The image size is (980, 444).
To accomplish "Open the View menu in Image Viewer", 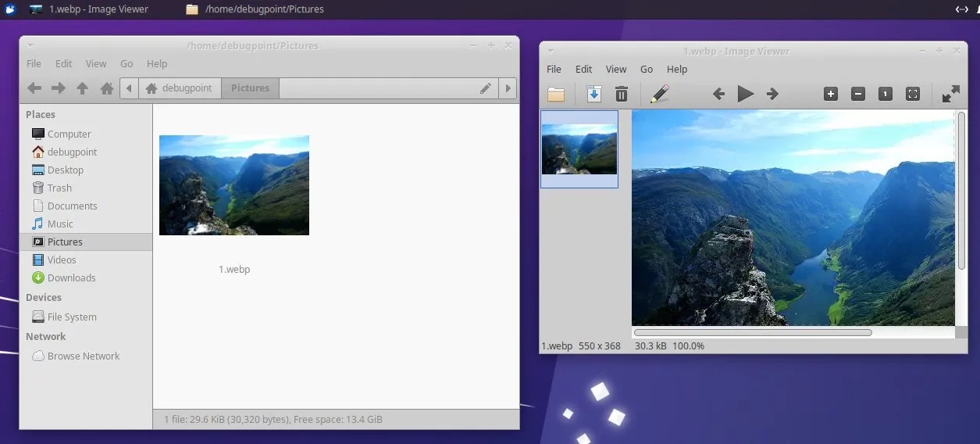I will tap(616, 69).
